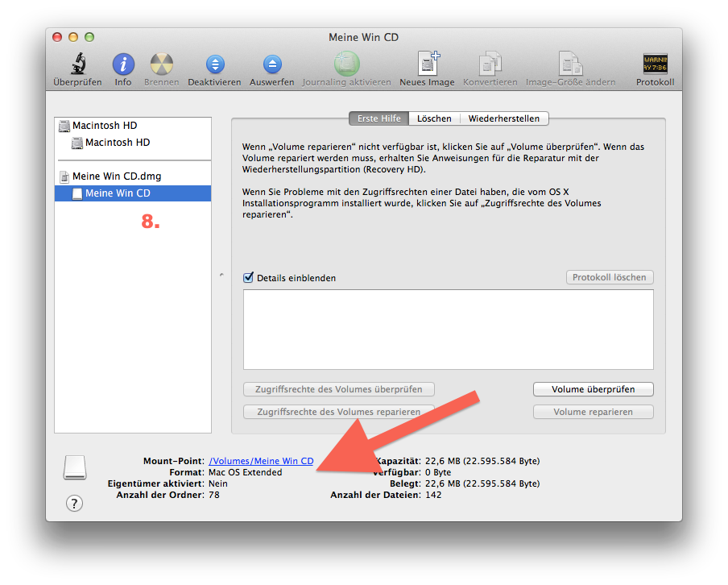Click the 'Anzahl der Ordner: 78' value

tap(214, 495)
